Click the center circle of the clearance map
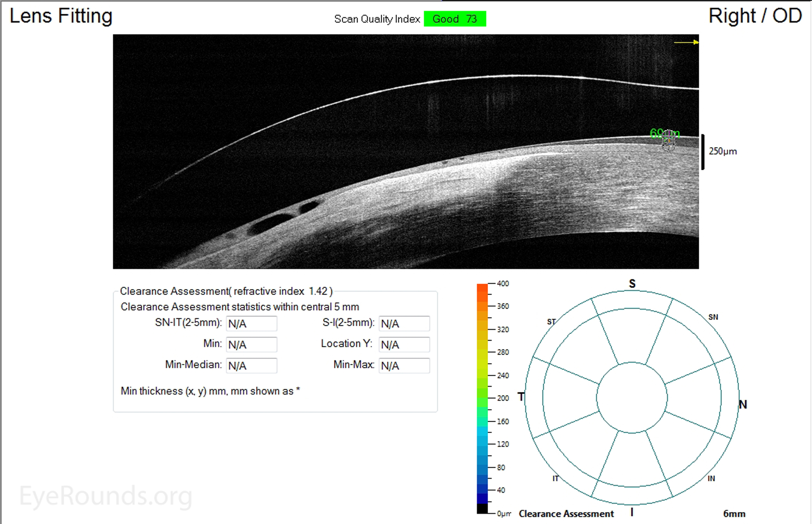This screenshot has width=812, height=524. pyautogui.click(x=632, y=398)
